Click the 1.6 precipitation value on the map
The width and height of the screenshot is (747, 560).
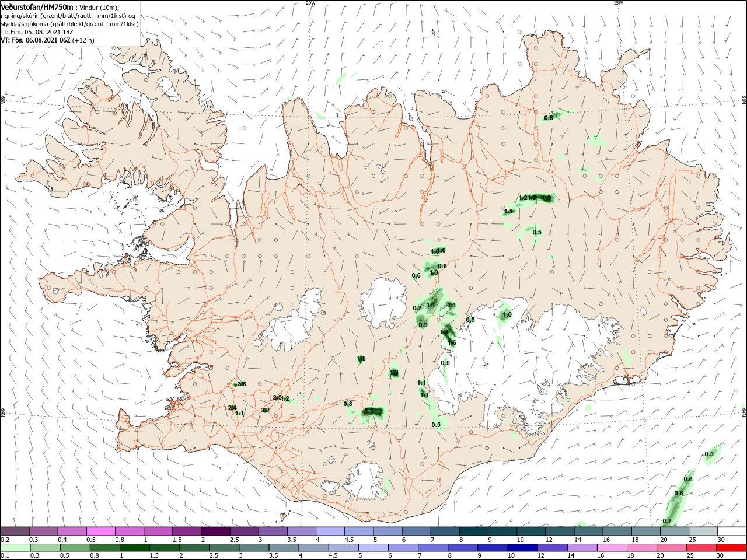click(452, 343)
